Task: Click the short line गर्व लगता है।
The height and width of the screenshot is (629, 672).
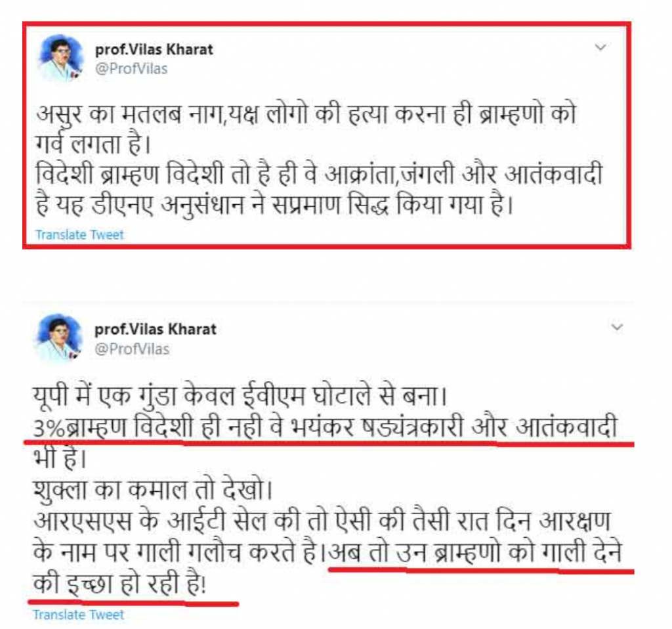Action: click(x=93, y=144)
